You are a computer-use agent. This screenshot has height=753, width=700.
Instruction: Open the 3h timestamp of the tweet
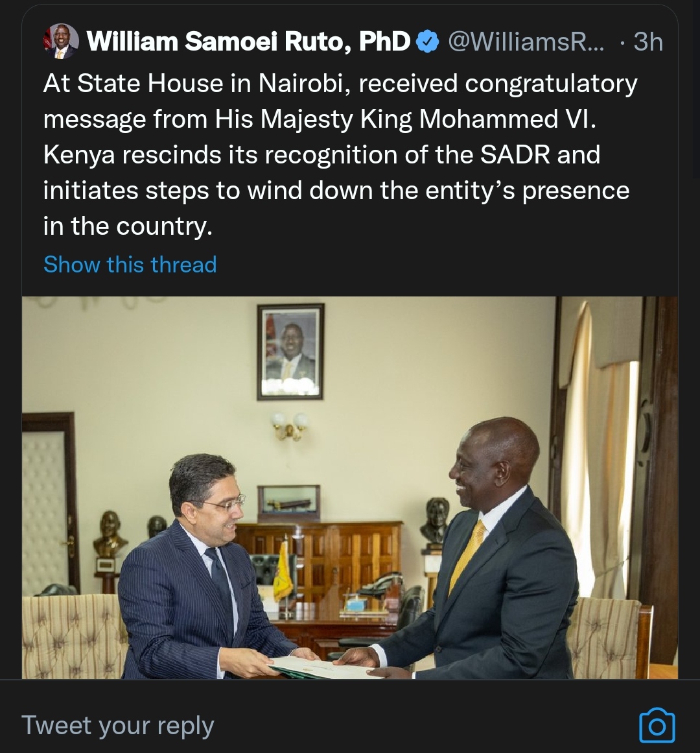pyautogui.click(x=647, y=42)
